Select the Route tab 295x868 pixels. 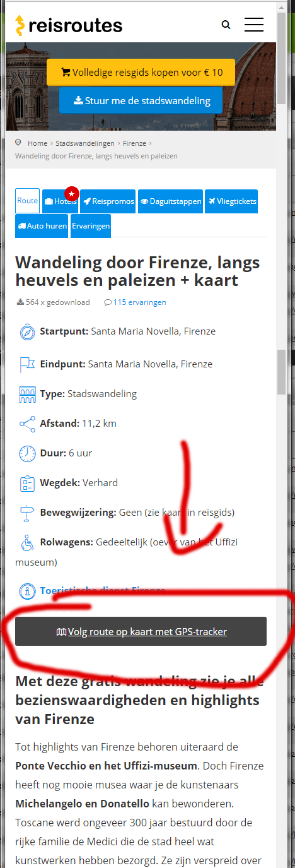click(28, 201)
